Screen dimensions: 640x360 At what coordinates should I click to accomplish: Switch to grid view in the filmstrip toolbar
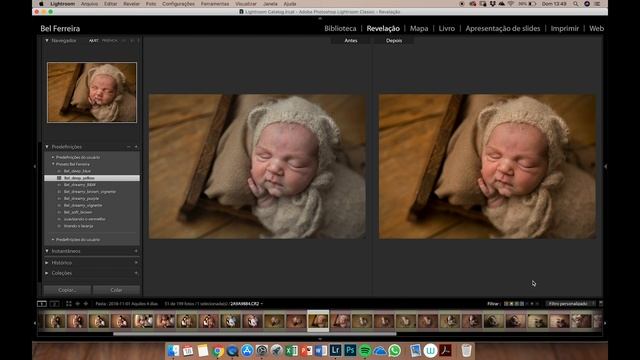pyautogui.click(x=69, y=304)
